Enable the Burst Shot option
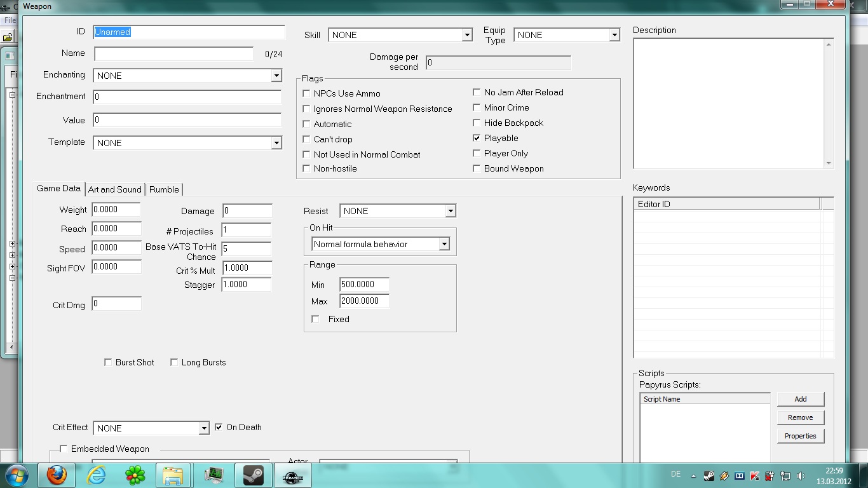 click(x=108, y=362)
